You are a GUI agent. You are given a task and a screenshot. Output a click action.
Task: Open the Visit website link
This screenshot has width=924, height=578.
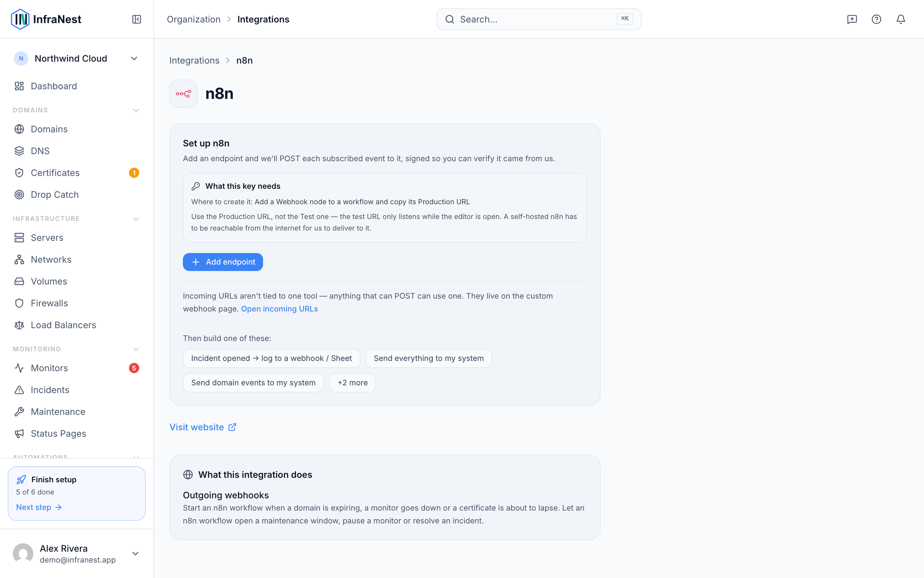click(x=203, y=427)
